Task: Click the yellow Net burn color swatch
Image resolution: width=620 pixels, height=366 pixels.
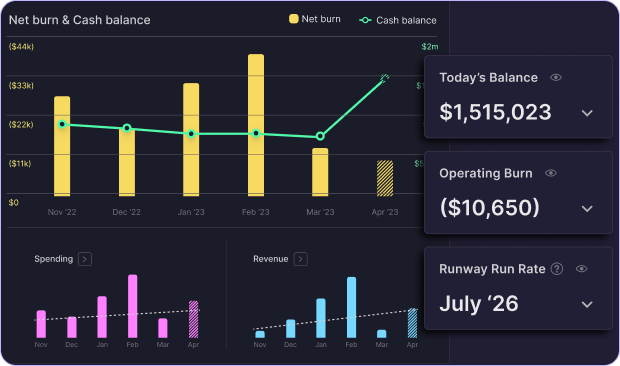Action: click(293, 19)
